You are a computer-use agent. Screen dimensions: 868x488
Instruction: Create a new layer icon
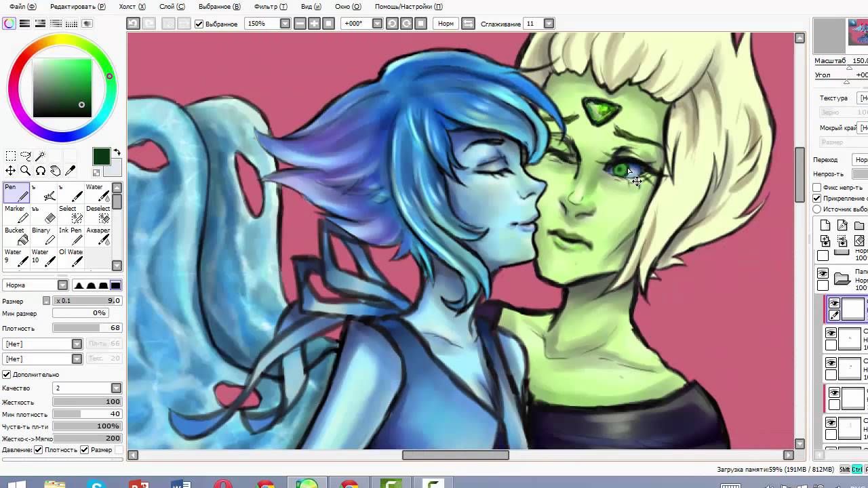coord(825,226)
